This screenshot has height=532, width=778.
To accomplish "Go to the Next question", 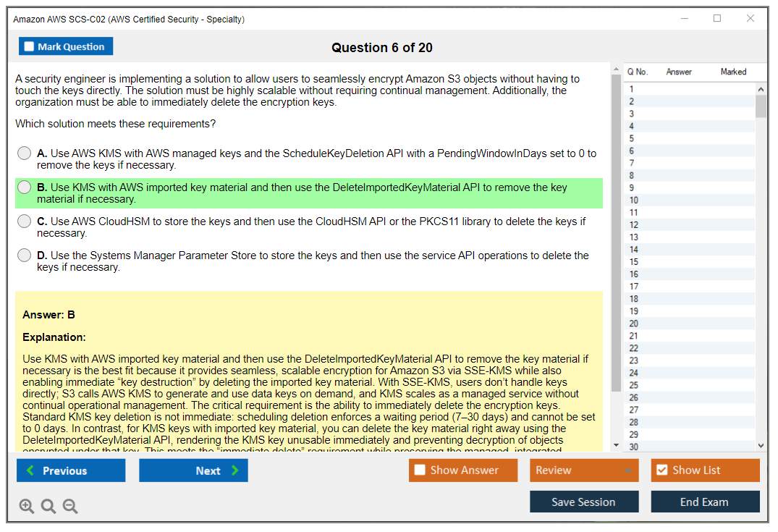I will pos(193,470).
